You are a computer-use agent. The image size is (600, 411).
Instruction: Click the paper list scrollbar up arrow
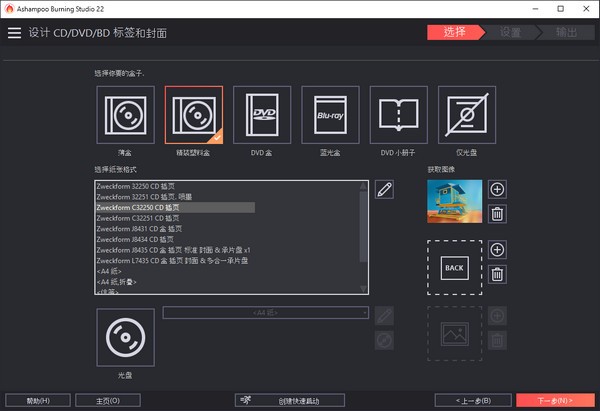(364, 186)
